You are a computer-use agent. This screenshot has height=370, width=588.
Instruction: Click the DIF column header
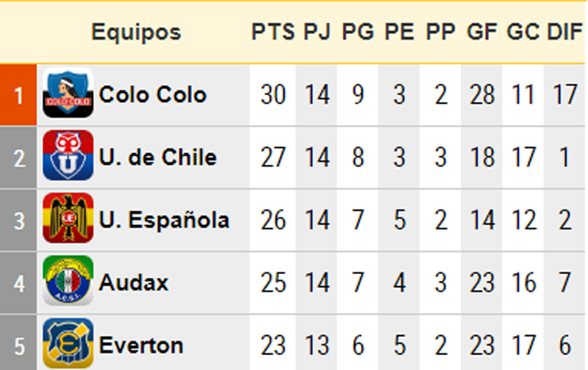pyautogui.click(x=565, y=31)
